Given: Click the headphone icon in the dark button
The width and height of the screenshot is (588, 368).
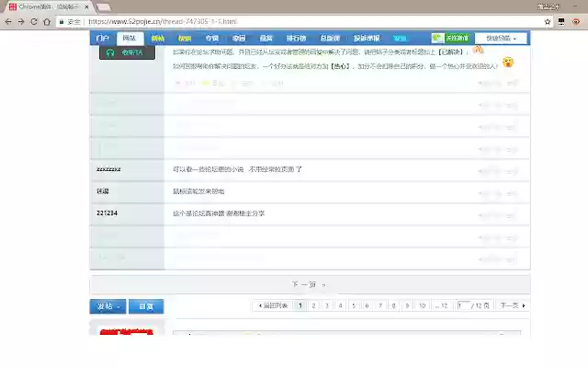Looking at the screenshot, I should pyautogui.click(x=110, y=52).
